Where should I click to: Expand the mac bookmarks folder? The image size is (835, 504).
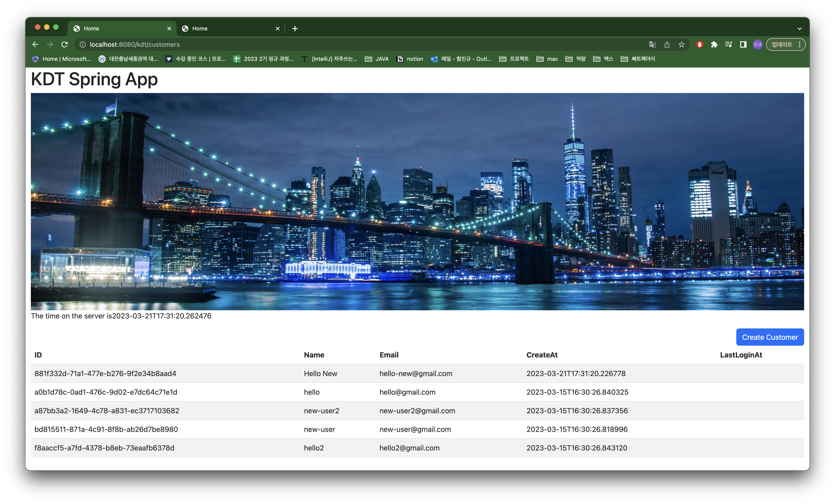coord(547,59)
